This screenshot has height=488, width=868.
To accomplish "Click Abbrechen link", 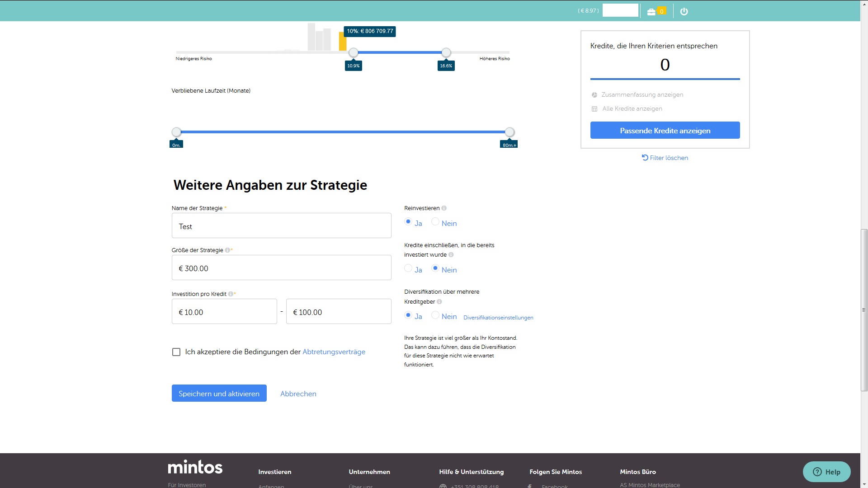I will [298, 394].
